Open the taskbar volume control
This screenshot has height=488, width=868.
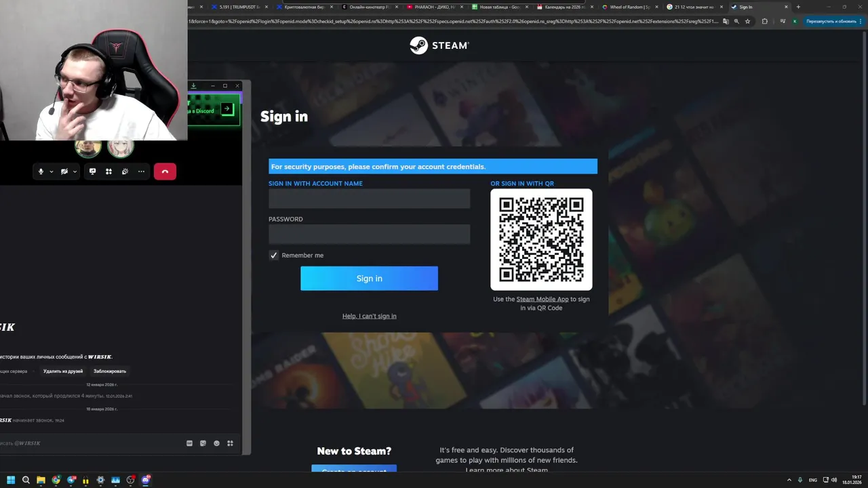click(834, 480)
